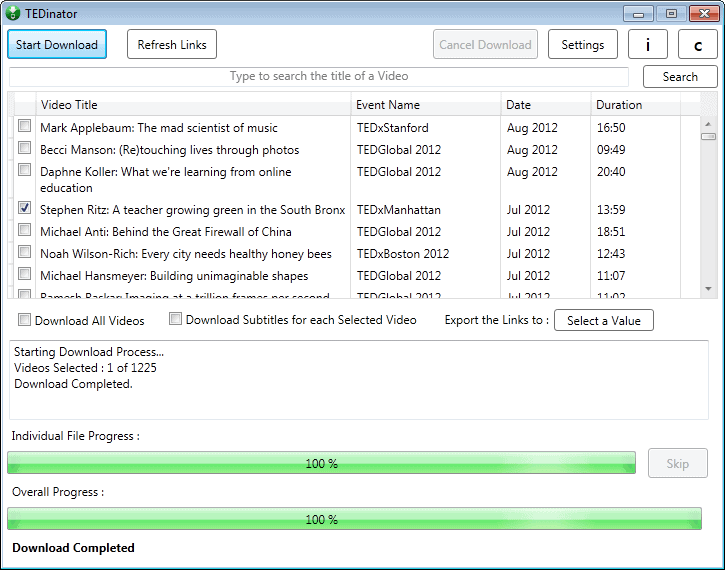Click the 16:50 duration cell
The height and width of the screenshot is (570, 725).
(x=611, y=128)
